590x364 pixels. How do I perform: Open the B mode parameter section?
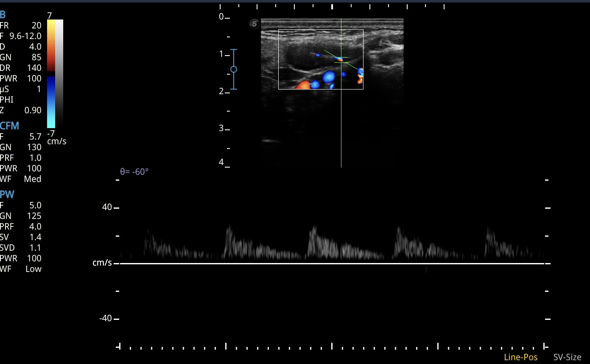point(3,15)
